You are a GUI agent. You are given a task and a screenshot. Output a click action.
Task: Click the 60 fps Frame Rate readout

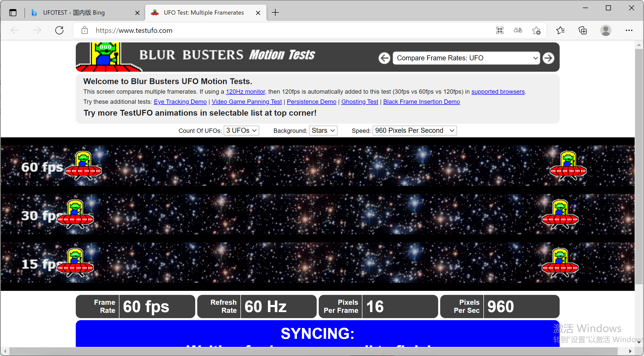pos(135,306)
